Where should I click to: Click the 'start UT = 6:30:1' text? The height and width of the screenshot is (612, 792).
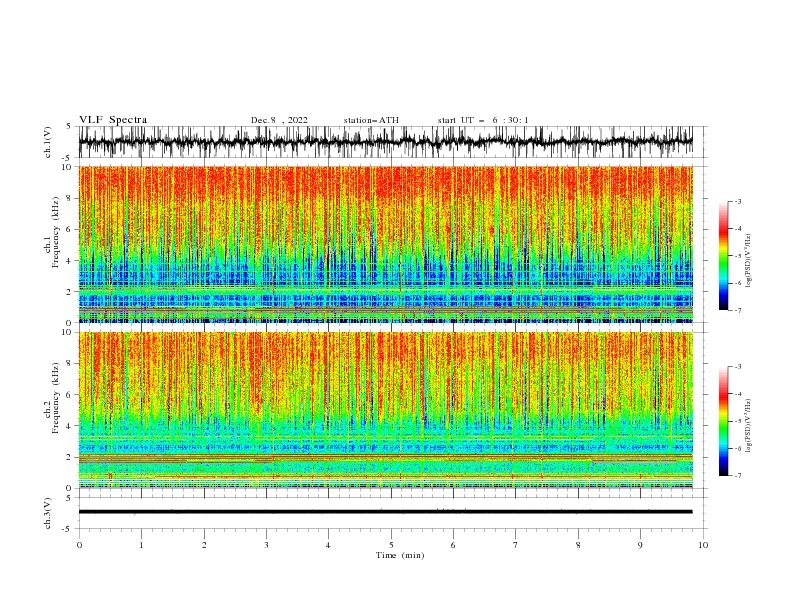483,120
